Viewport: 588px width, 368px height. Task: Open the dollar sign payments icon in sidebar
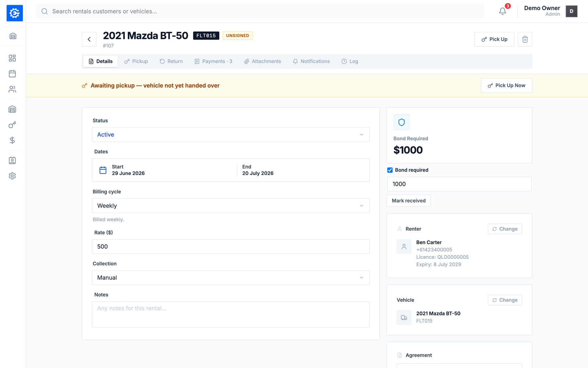(x=12, y=140)
